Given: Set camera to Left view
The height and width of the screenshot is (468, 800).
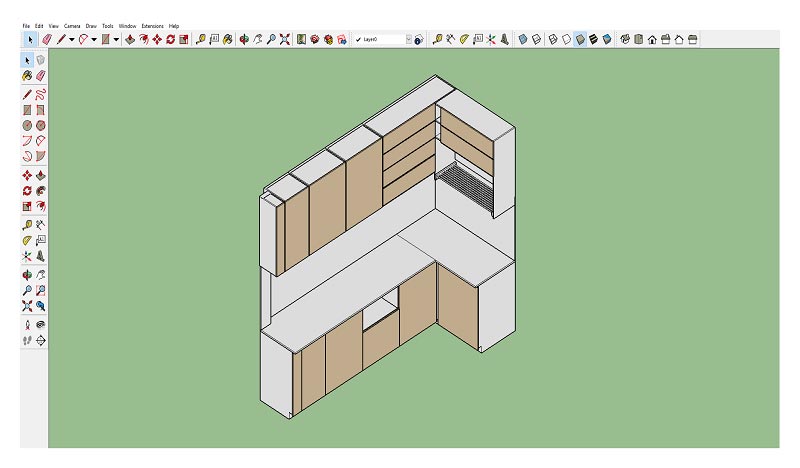Looking at the screenshot, I should click(x=692, y=39).
